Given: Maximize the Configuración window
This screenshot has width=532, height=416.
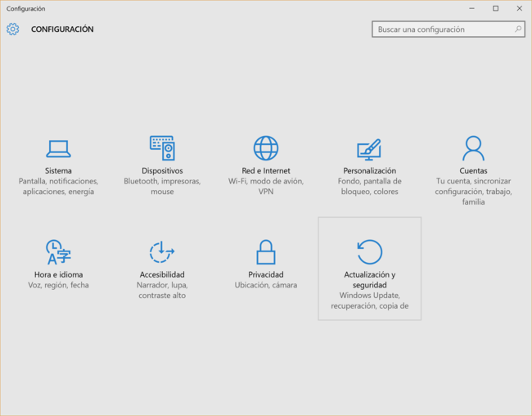Looking at the screenshot, I should [495, 8].
